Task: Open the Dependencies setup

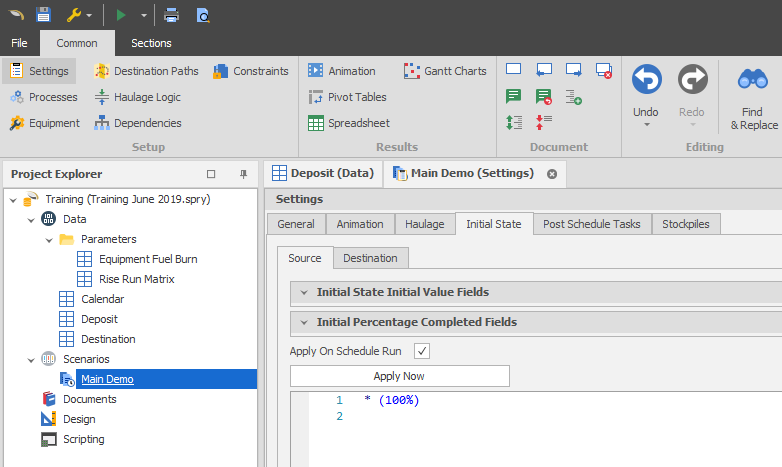Action: click(138, 123)
